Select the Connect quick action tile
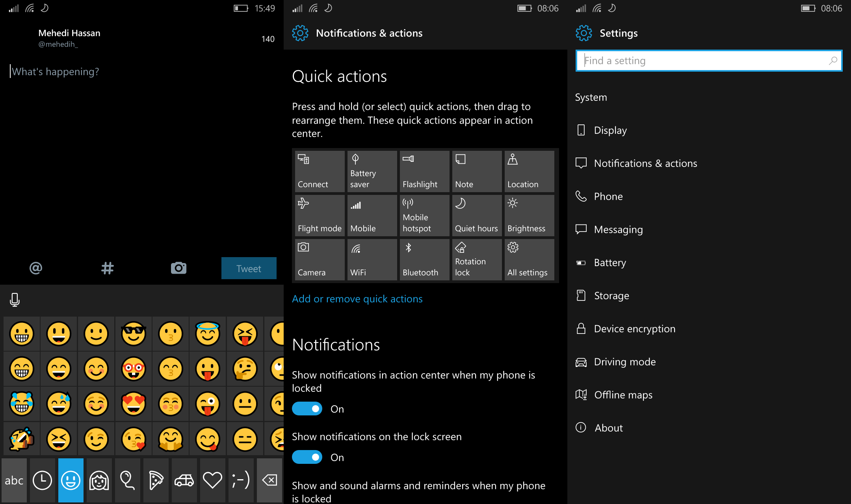Screen dimensions: 851x504 pos(320,171)
